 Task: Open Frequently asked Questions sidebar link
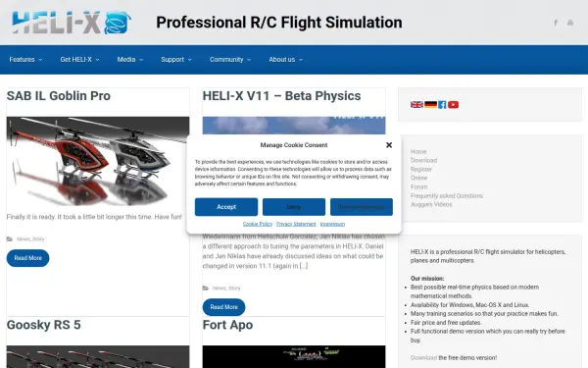447,196
